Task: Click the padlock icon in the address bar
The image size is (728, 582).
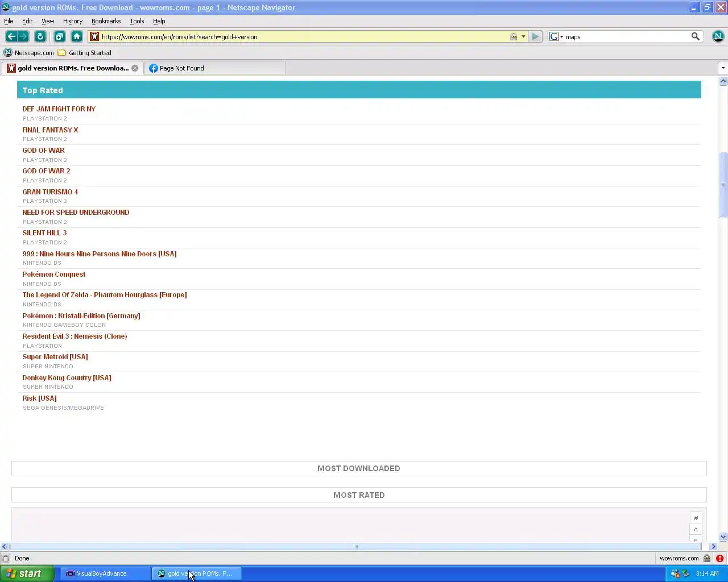Action: click(514, 36)
